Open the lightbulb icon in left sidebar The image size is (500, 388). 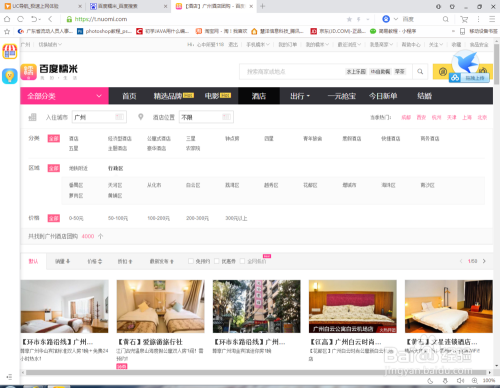click(10, 76)
